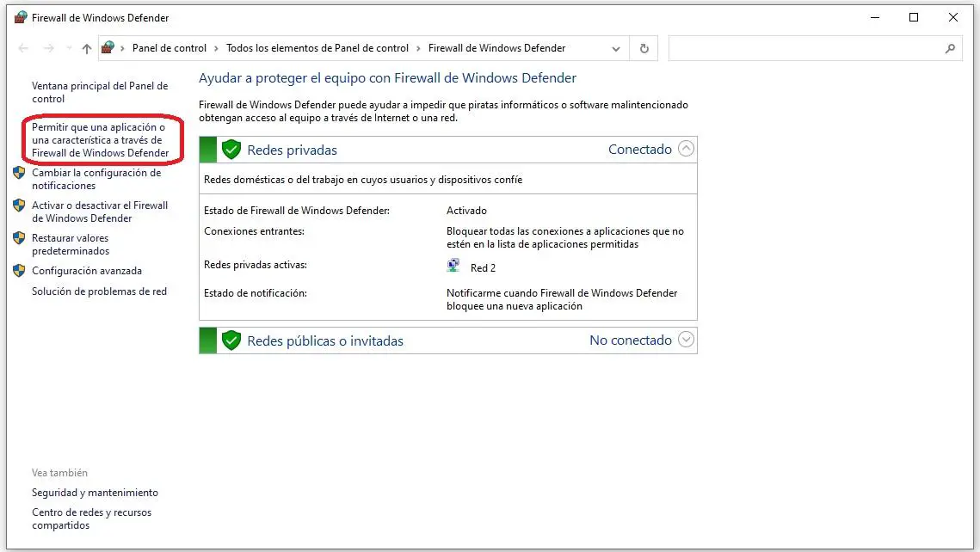Screen dimensions: 980x552
Task: Open 'Panel de control' breadcrumb
Action: (x=169, y=48)
